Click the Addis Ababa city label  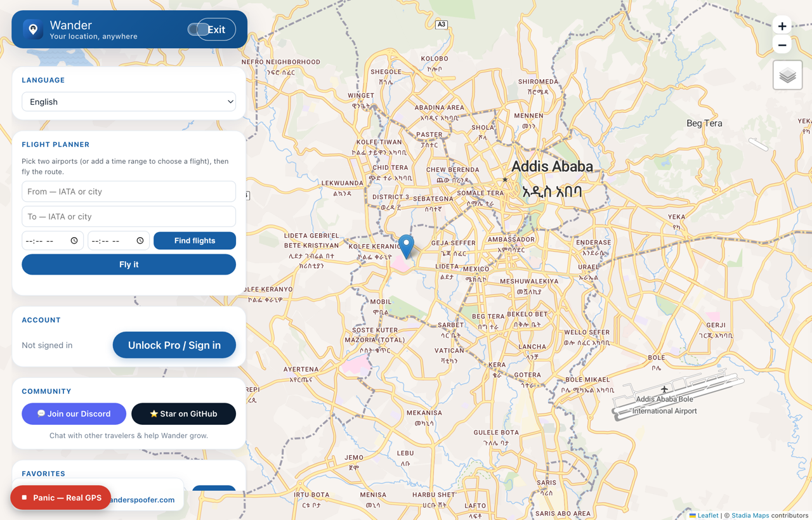tap(552, 166)
